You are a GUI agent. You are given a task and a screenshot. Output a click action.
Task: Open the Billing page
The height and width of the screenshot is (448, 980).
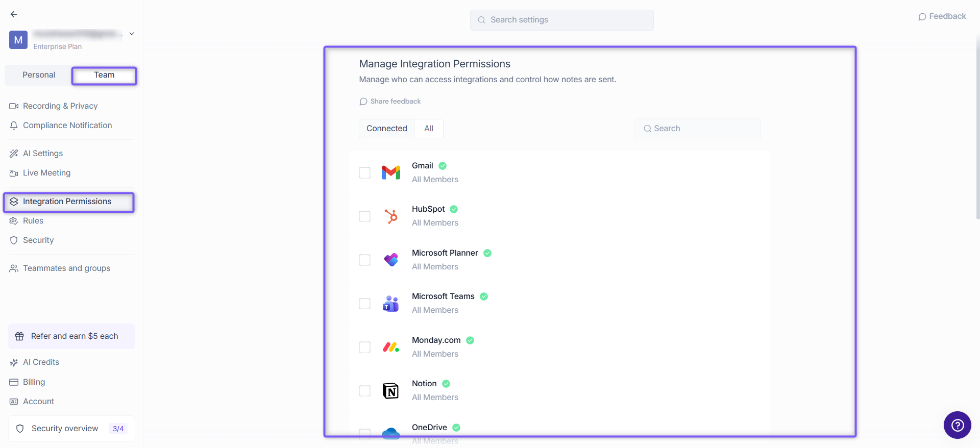[x=34, y=382]
